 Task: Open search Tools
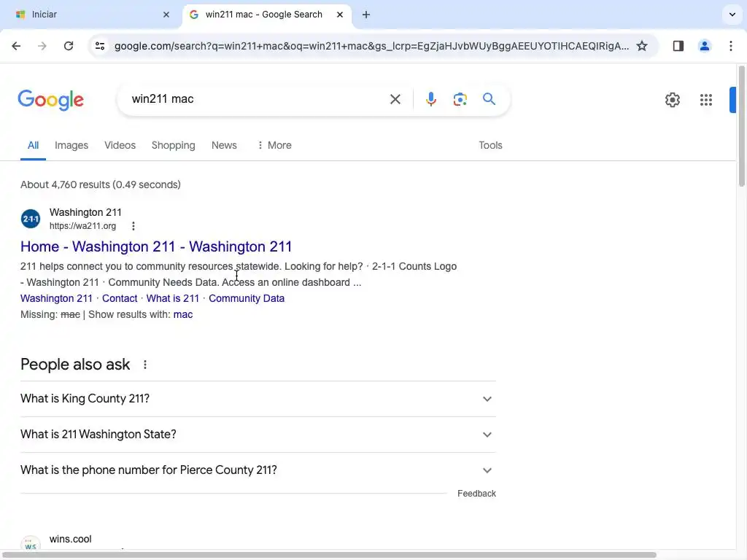[490, 145]
